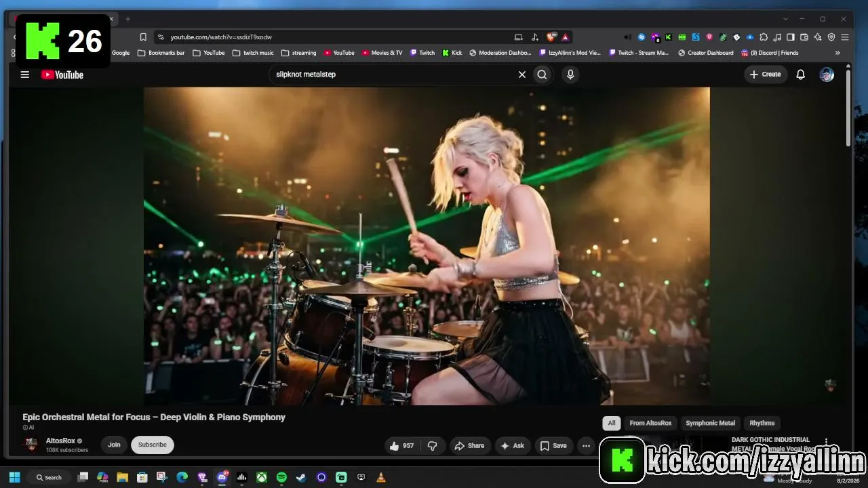Viewport: 868px width, 488px height.
Task: Open the twitch music bookmark folder
Action: pyautogui.click(x=253, y=53)
